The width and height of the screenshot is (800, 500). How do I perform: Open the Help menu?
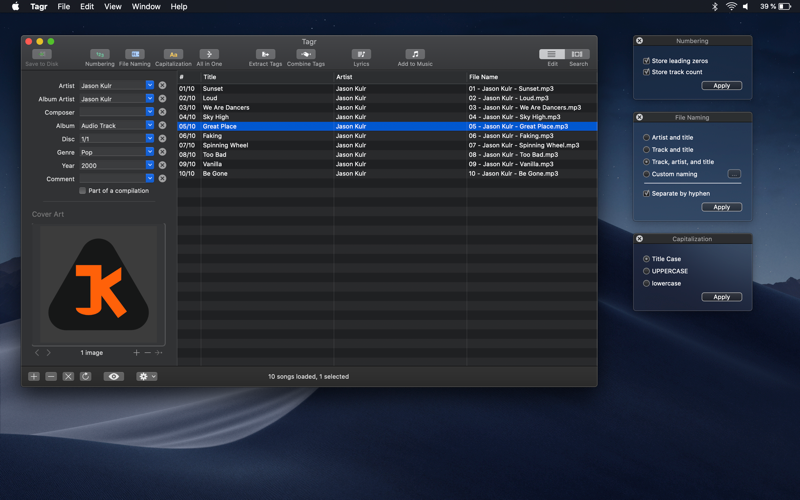[x=179, y=7]
